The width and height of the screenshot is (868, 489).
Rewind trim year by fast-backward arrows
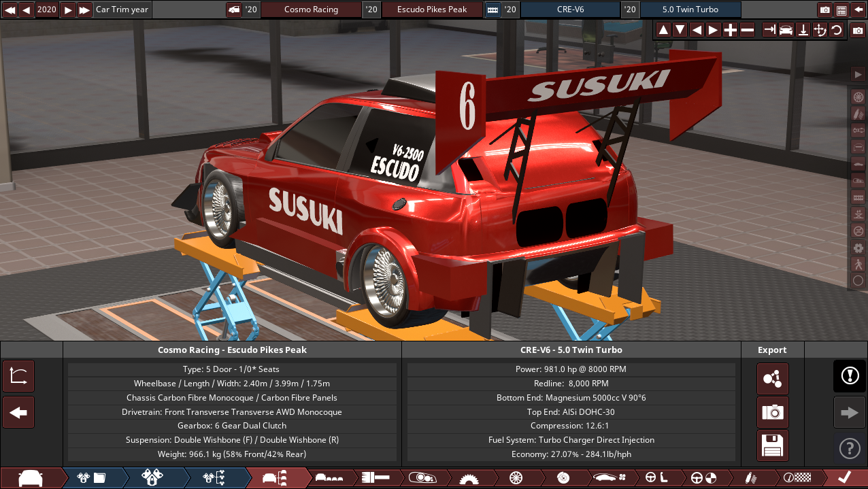pyautogui.click(x=10, y=10)
